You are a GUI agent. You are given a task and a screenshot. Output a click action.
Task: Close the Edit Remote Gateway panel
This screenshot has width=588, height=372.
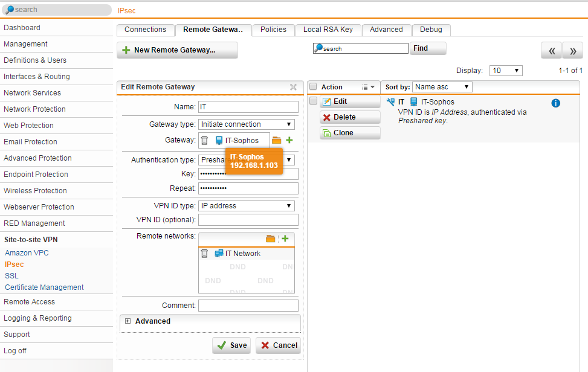coord(293,87)
